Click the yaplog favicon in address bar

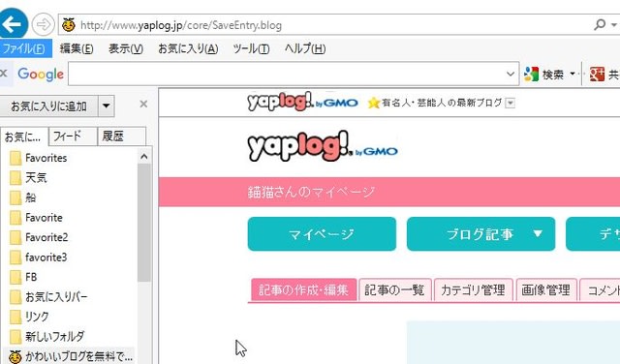69,25
